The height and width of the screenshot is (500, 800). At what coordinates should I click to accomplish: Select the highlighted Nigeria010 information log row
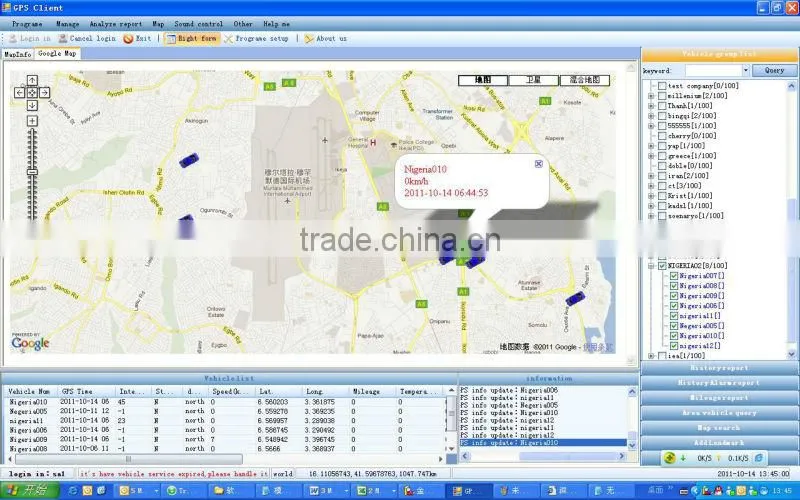click(x=543, y=443)
